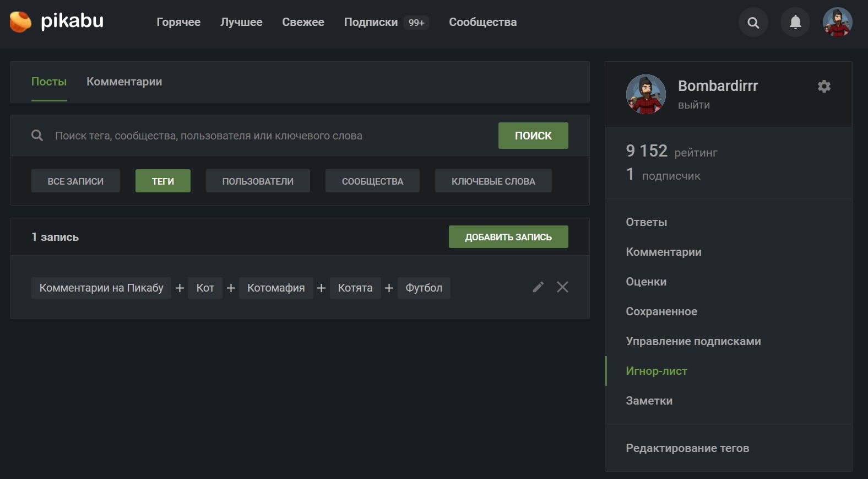Open Управление подписками
Image resolution: width=868 pixels, height=479 pixels.
click(693, 341)
